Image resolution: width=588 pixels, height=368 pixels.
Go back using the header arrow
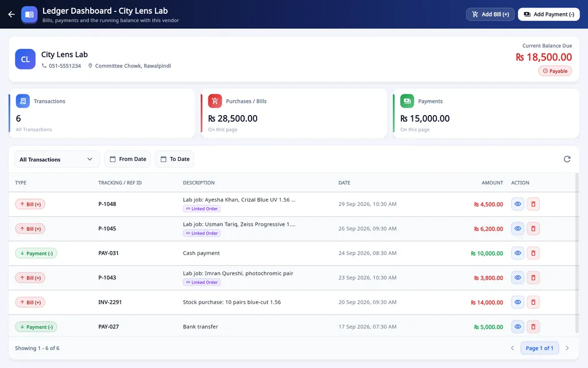(11, 14)
